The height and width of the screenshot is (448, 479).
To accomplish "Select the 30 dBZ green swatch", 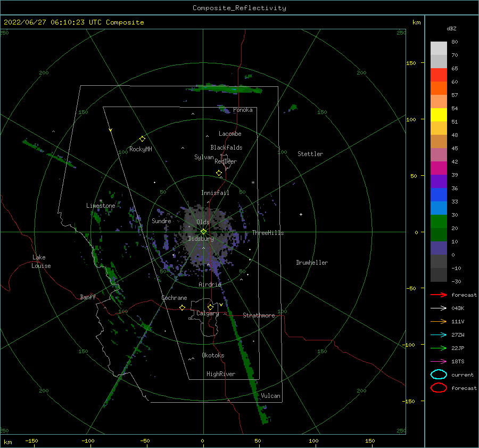I will (439, 221).
